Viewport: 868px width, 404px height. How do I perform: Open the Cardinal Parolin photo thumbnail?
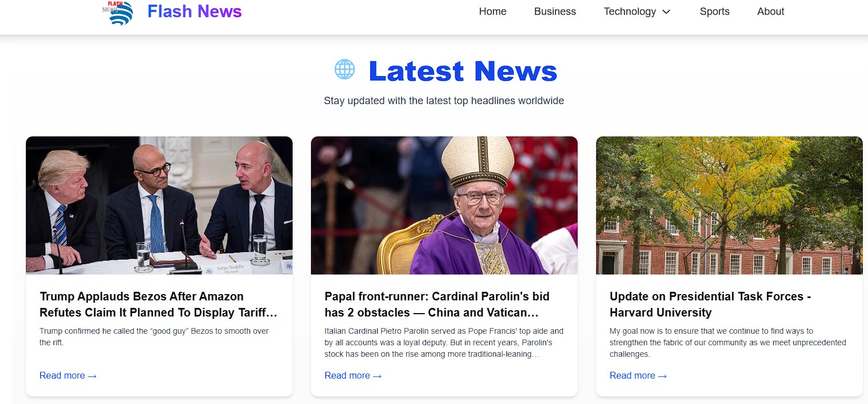tap(444, 205)
